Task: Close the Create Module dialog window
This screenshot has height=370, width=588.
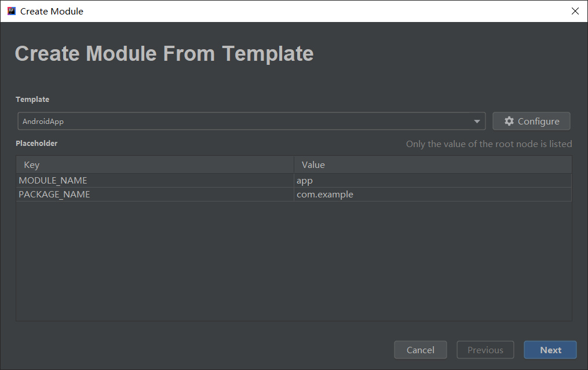Action: click(575, 11)
